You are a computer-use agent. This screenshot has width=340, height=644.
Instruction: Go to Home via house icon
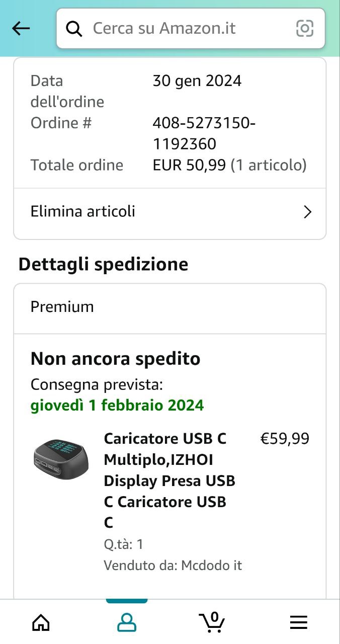click(41, 623)
